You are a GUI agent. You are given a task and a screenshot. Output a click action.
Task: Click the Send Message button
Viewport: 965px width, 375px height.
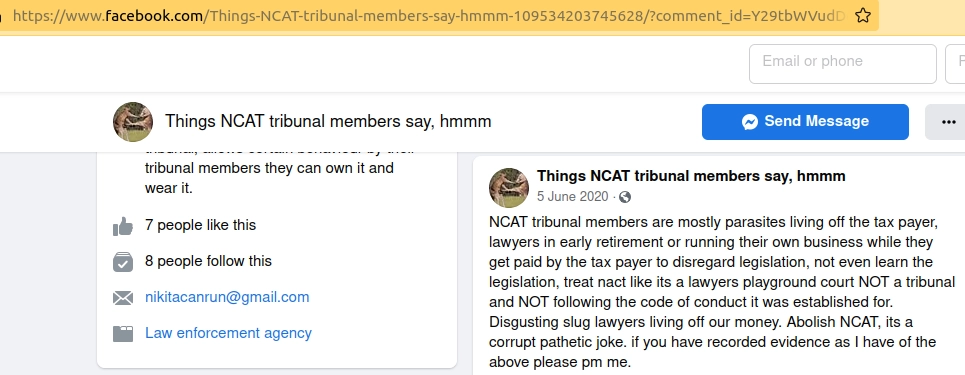805,122
